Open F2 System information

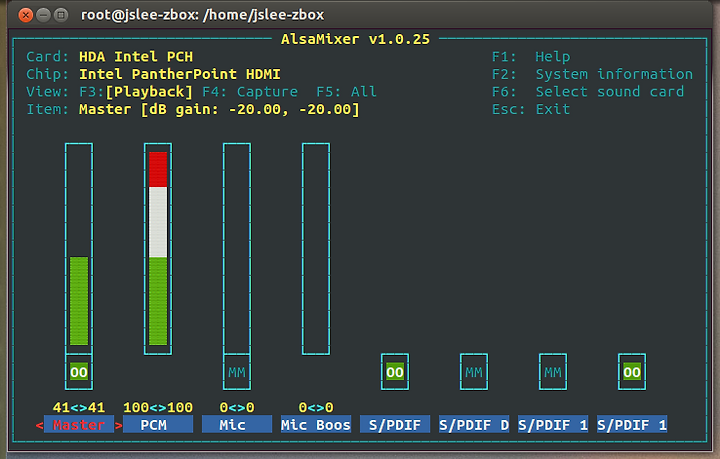(592, 74)
